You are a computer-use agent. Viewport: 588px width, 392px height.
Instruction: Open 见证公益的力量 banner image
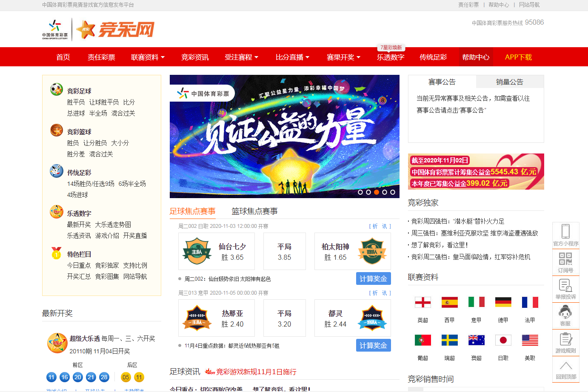tap(285, 136)
